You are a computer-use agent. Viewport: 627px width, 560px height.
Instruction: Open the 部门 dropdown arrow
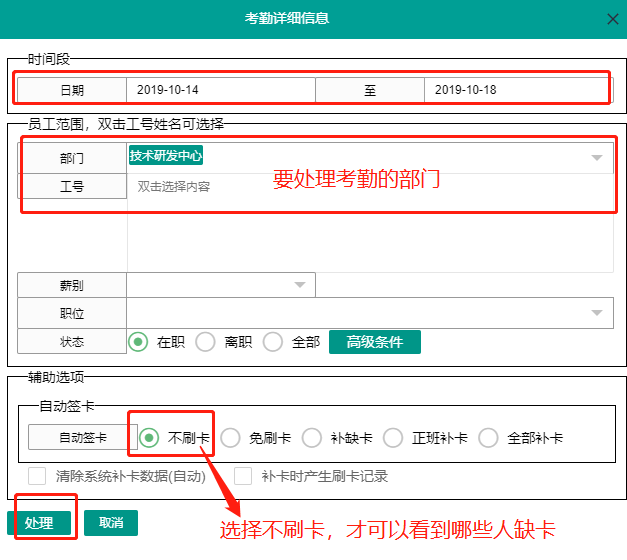pos(597,157)
